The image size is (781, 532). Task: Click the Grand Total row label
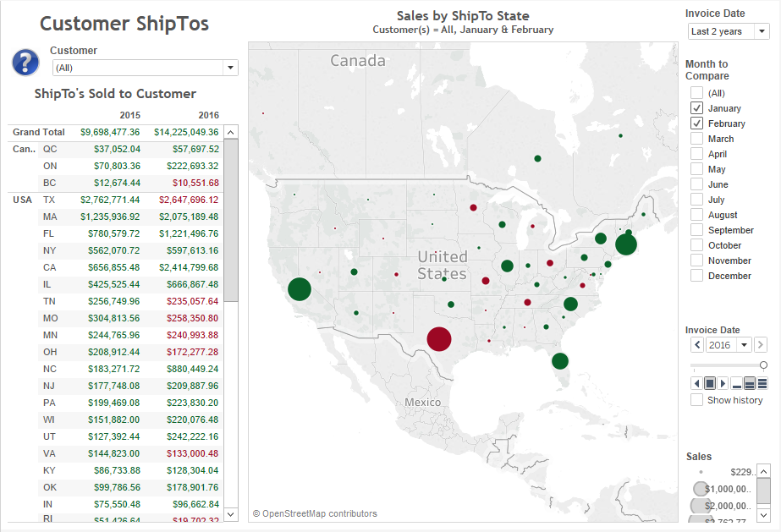pos(39,132)
